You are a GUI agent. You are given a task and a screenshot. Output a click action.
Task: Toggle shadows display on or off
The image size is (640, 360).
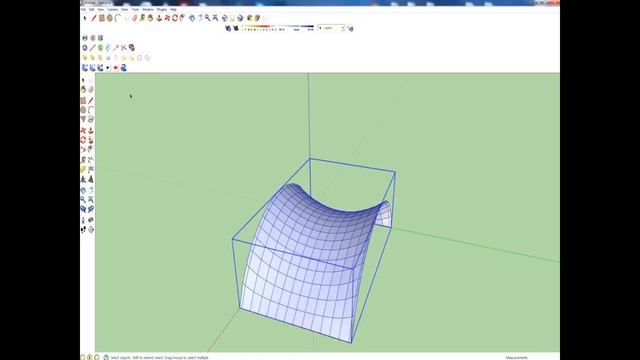[236, 28]
